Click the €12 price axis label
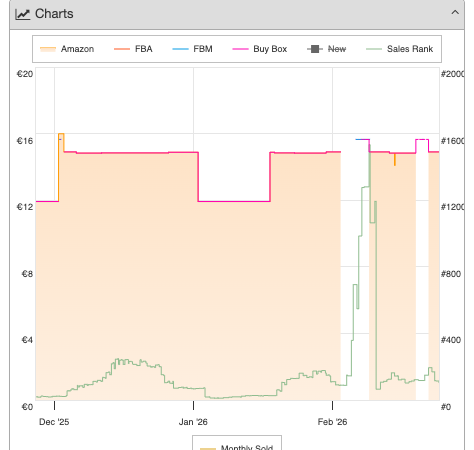Screen dimensions: 474x450 coord(25,207)
